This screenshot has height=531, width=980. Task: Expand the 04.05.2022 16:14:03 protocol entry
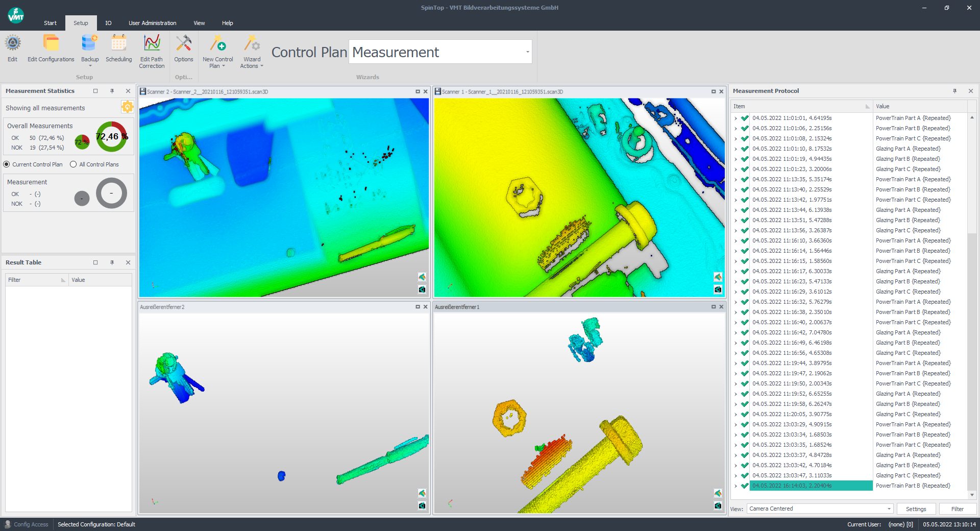735,486
